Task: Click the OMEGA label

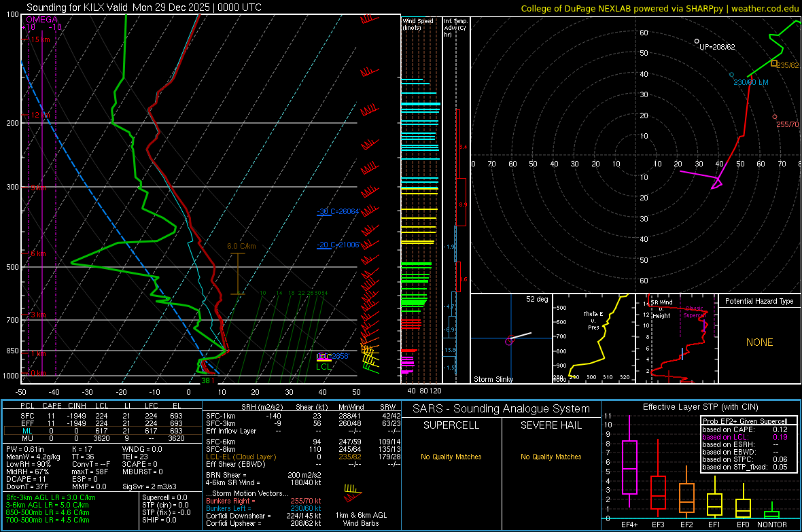Action: pos(41,20)
